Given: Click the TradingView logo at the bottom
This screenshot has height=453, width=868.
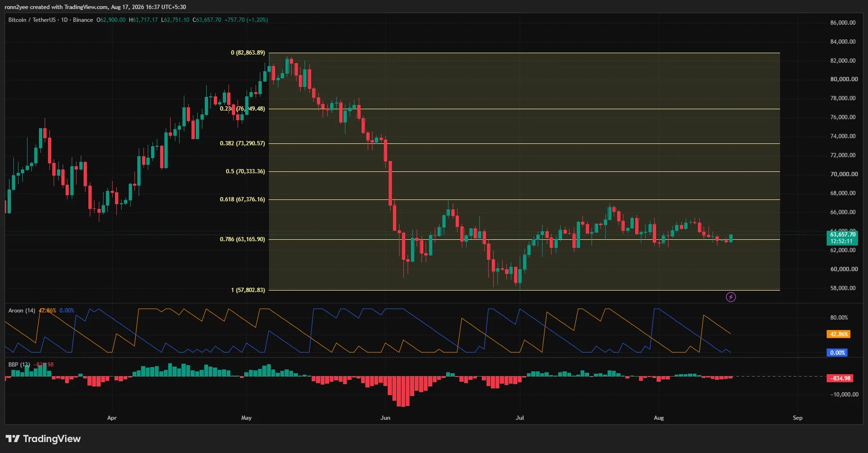Looking at the screenshot, I should click(43, 439).
